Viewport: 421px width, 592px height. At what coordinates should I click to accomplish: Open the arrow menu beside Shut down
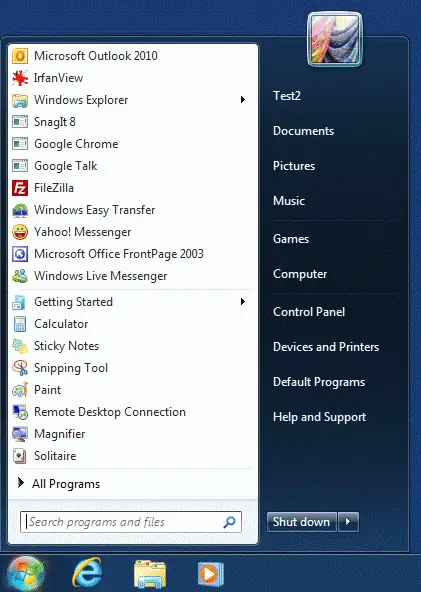pyautogui.click(x=349, y=522)
